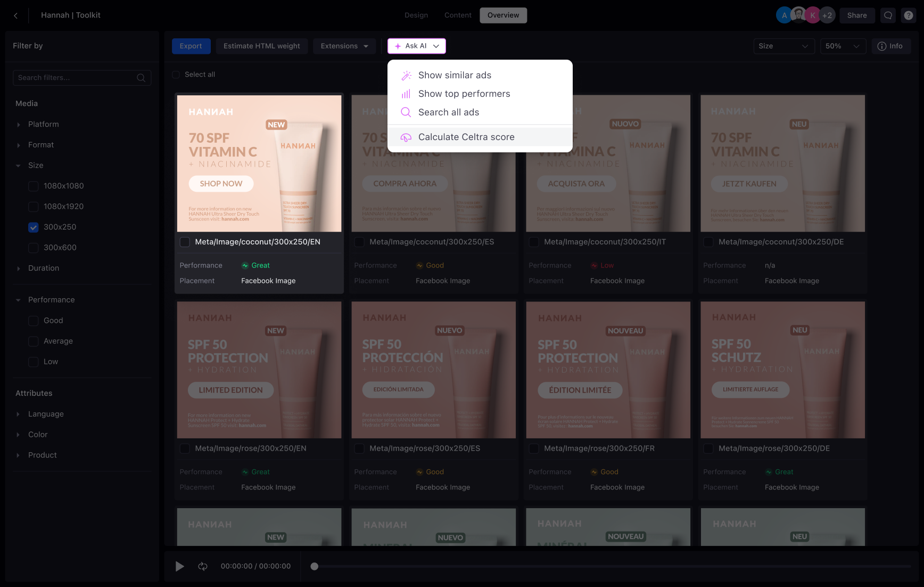The image size is (924, 587).
Task: Check the 1080x1920 size filter
Action: tap(34, 207)
